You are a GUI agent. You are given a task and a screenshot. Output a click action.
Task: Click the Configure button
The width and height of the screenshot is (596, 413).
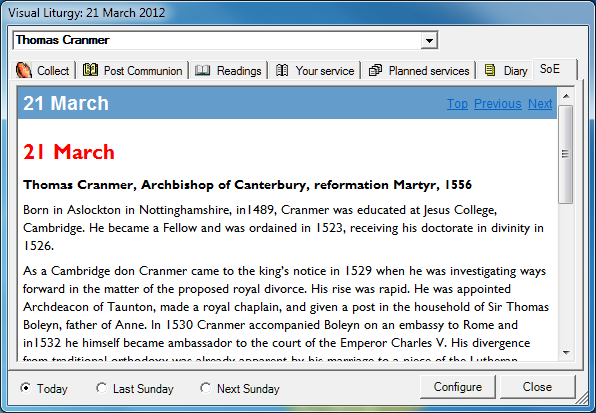458,387
